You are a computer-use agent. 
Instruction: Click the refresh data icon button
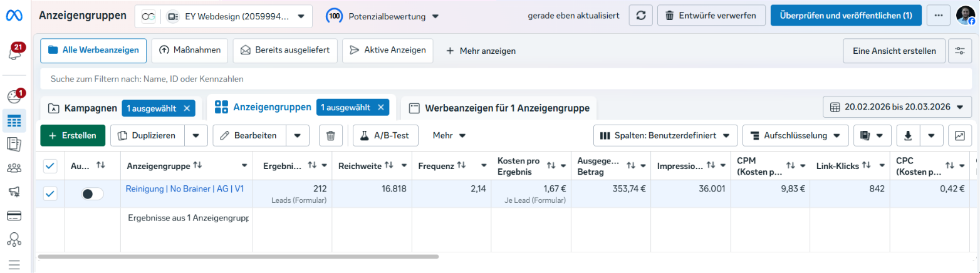coord(640,16)
